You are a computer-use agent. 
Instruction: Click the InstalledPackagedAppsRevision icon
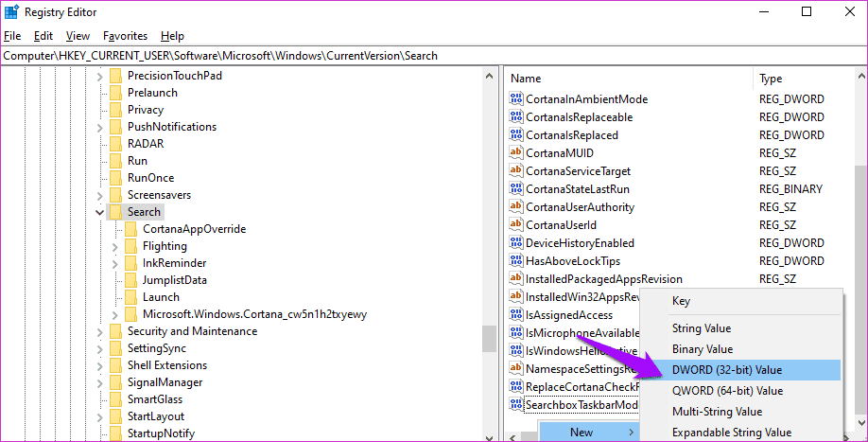(516, 278)
